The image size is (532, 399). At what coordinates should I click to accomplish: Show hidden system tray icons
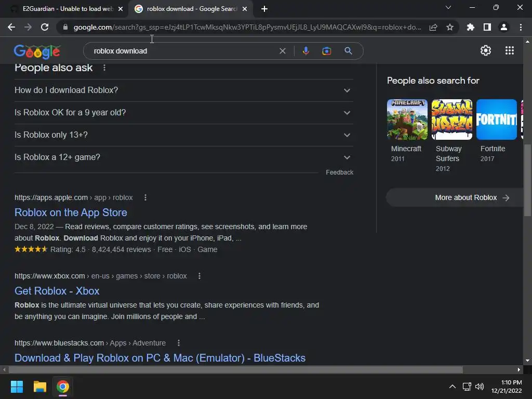[453, 387]
